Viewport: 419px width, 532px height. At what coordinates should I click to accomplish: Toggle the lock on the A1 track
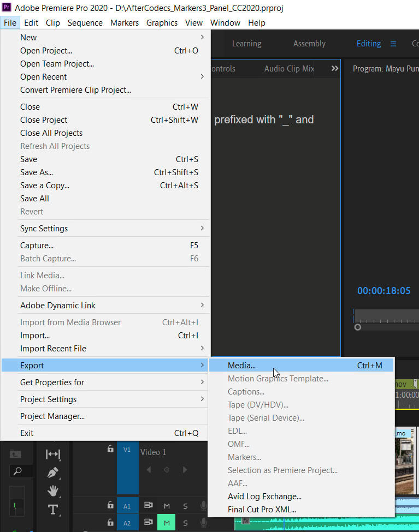[110, 505]
